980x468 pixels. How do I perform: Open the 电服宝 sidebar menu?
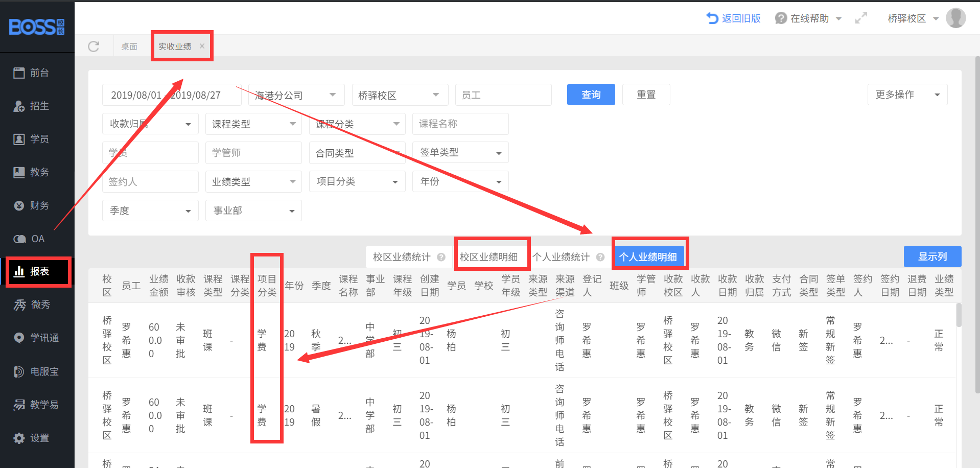[x=37, y=371]
